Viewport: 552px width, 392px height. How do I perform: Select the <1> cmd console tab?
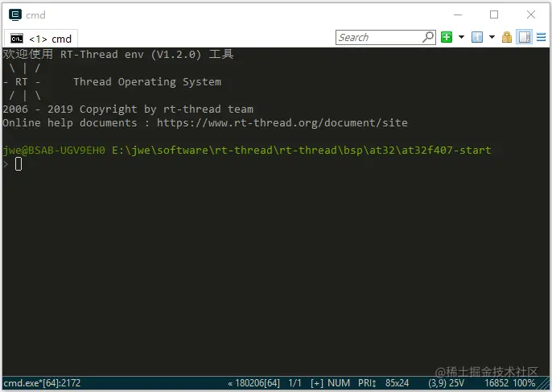click(41, 39)
